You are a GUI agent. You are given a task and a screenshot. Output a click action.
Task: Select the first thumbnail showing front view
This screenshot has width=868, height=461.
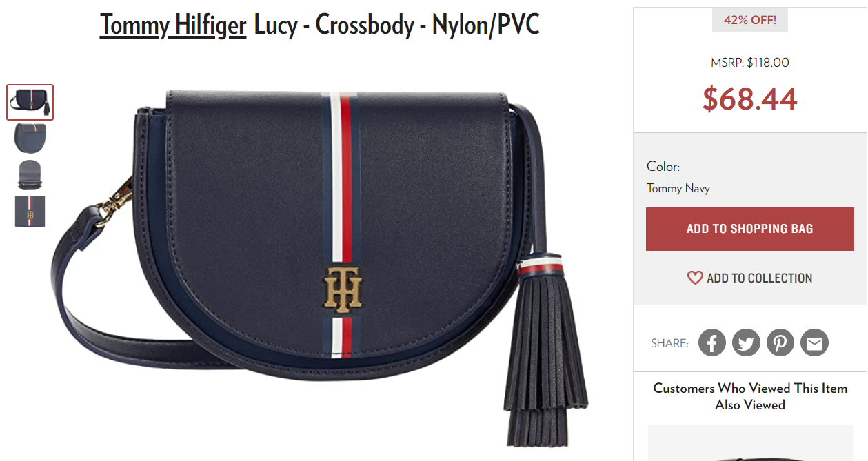point(30,102)
